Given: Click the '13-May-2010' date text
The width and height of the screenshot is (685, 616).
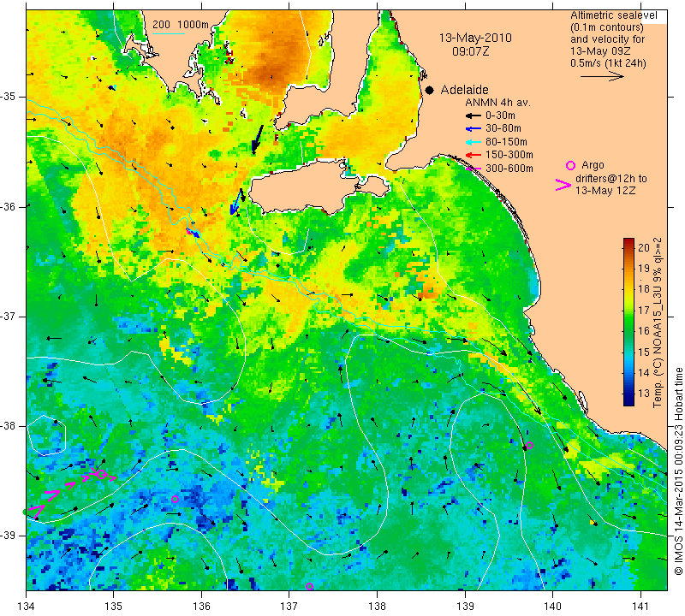Looking at the screenshot, I should point(475,38).
